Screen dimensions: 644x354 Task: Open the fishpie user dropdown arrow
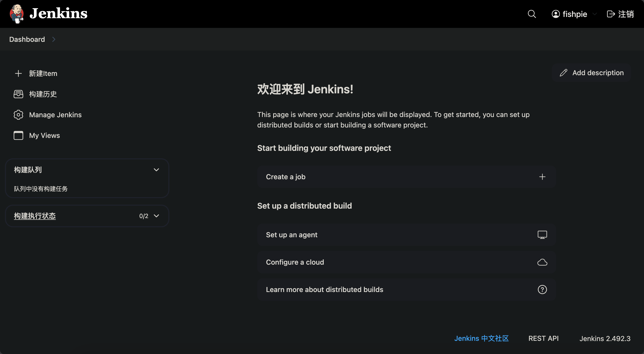point(595,14)
